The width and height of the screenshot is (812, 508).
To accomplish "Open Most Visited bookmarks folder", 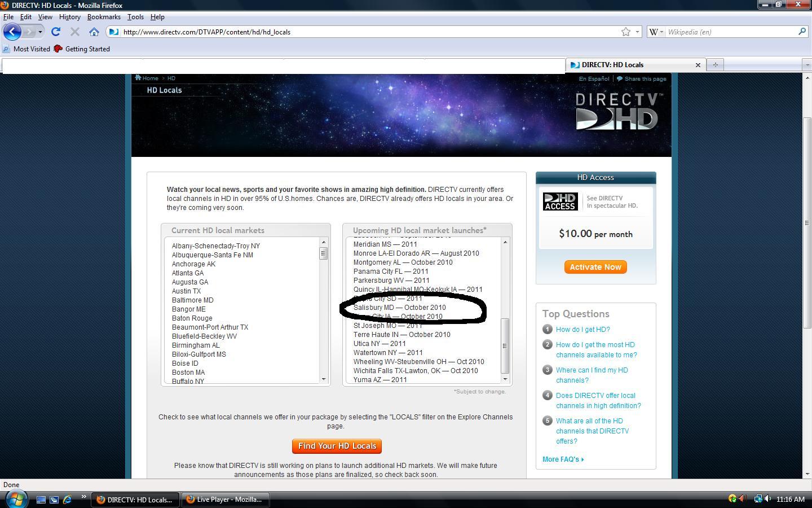I will (27, 49).
